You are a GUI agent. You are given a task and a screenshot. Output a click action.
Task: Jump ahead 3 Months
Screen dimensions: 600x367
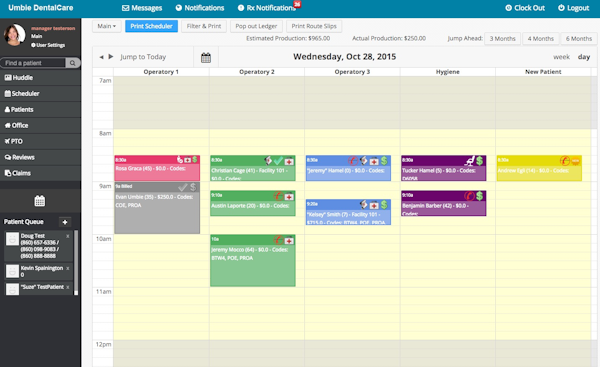click(x=502, y=39)
